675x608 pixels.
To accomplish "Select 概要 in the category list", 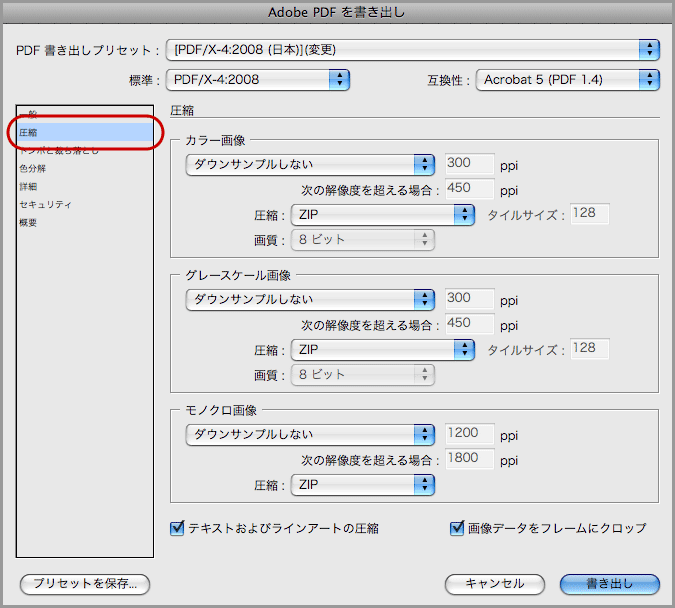I will (x=85, y=223).
